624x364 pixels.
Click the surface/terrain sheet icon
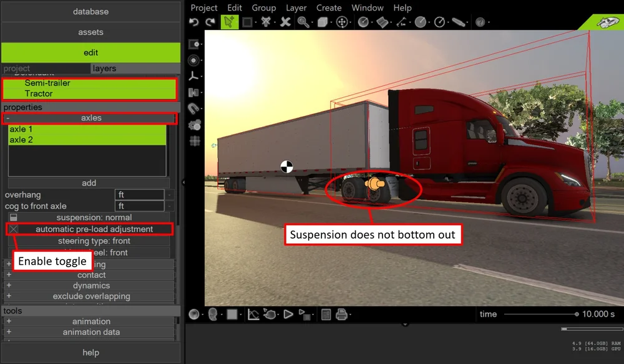(x=382, y=22)
